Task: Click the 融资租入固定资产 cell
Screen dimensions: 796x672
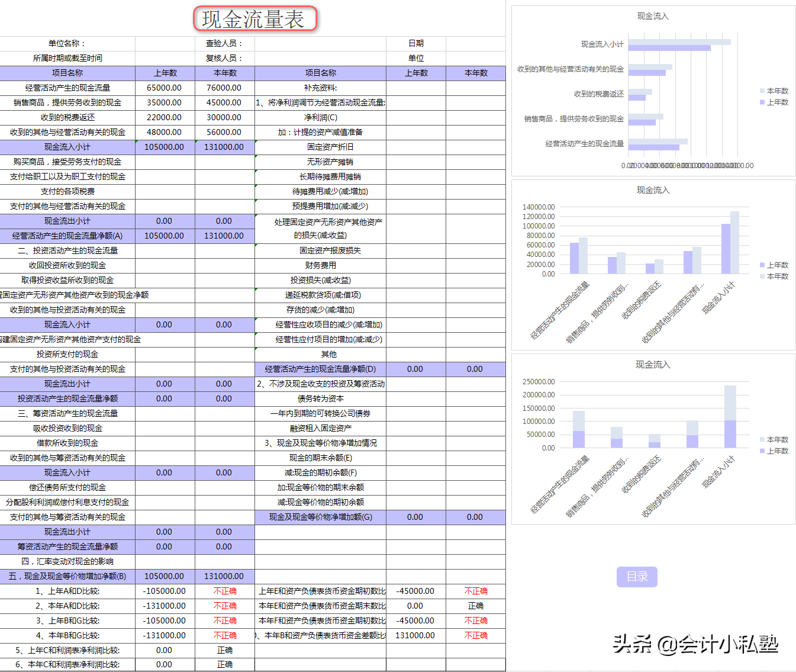Action: 321,428
